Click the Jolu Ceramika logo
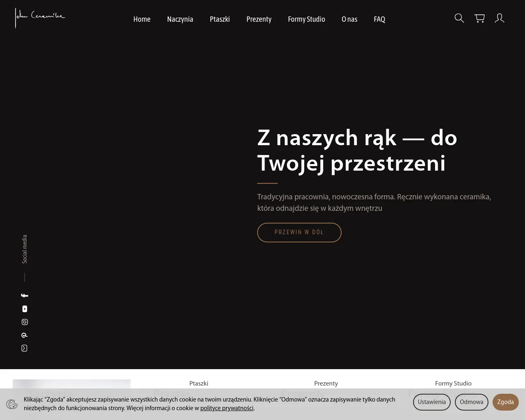Viewport: 525px width, 420px height. (x=40, y=18)
